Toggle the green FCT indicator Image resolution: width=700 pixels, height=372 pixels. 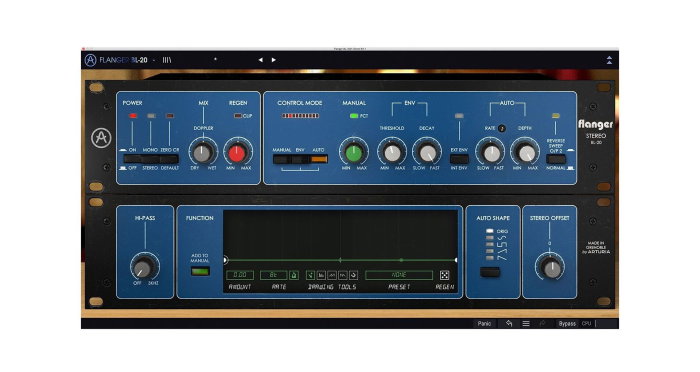(354, 116)
